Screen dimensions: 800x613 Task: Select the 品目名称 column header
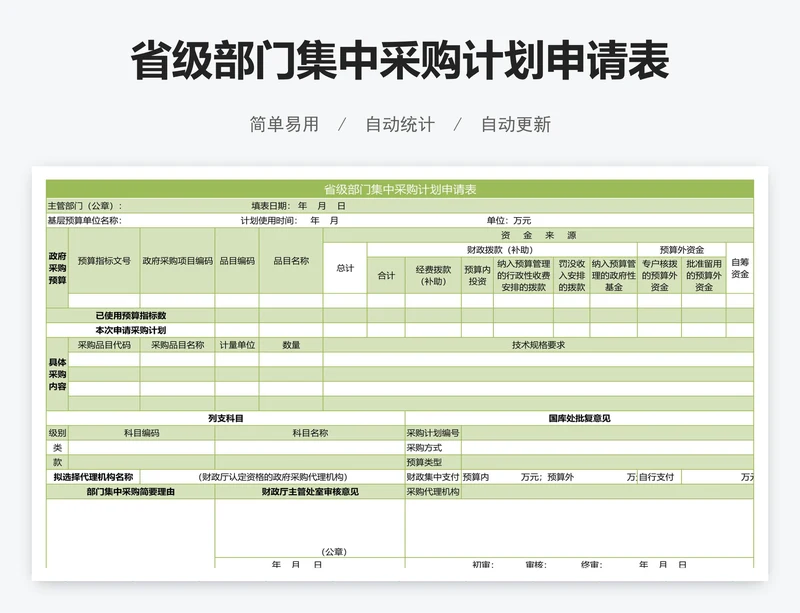click(291, 261)
